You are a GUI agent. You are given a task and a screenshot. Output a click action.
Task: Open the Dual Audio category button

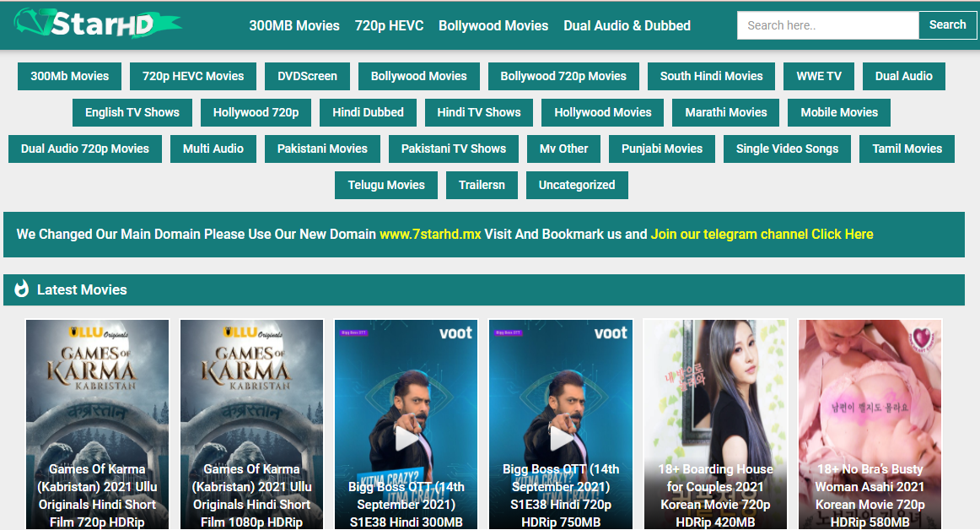click(x=904, y=76)
